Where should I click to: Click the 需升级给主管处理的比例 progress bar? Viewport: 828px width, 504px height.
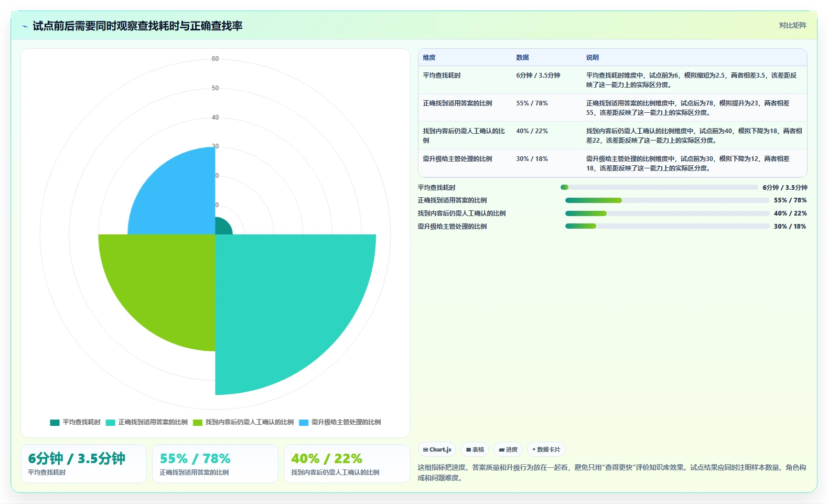[x=667, y=227]
